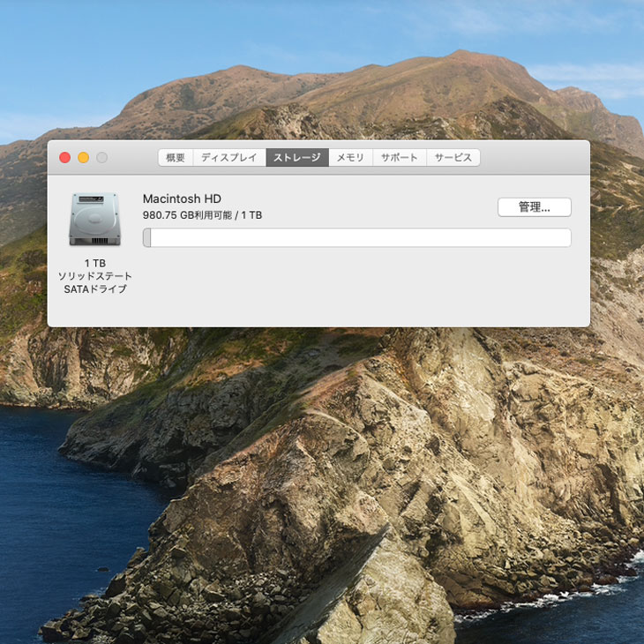
Task: Open the メモリ tab
Action: 350,158
